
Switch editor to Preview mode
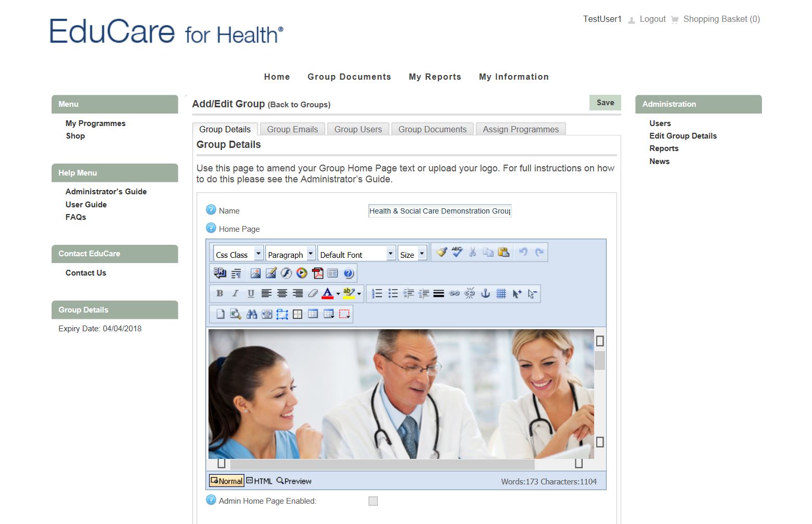point(294,481)
